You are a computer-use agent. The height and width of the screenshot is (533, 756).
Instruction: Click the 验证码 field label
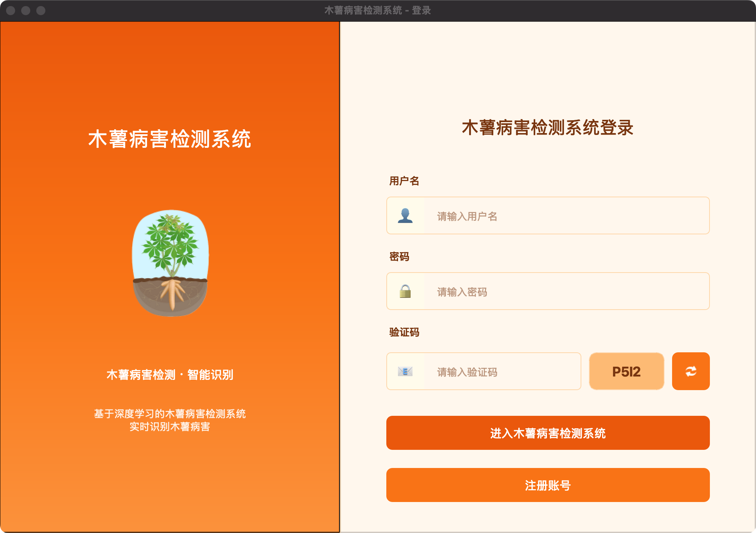point(404,332)
